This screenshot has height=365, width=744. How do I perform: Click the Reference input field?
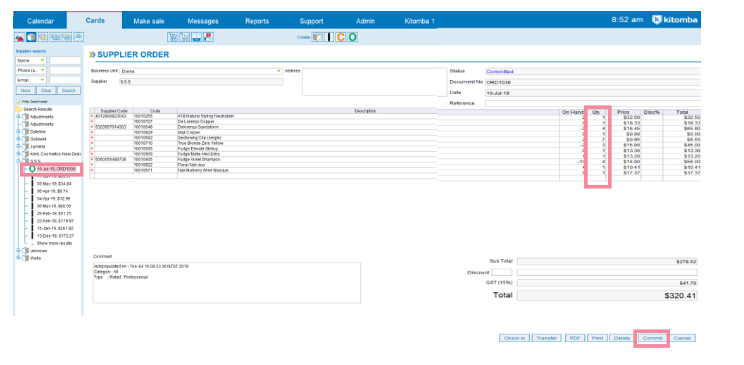(x=593, y=103)
